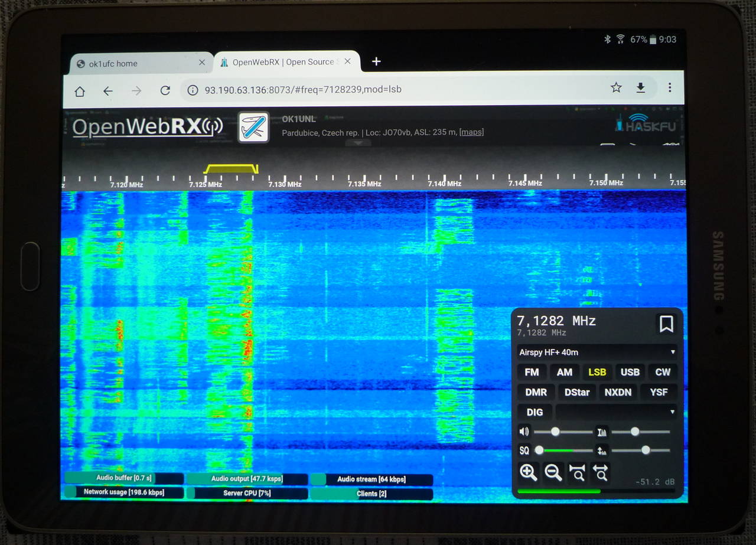The image size is (756, 545).
Task: Open a new browser tab
Action: (376, 61)
